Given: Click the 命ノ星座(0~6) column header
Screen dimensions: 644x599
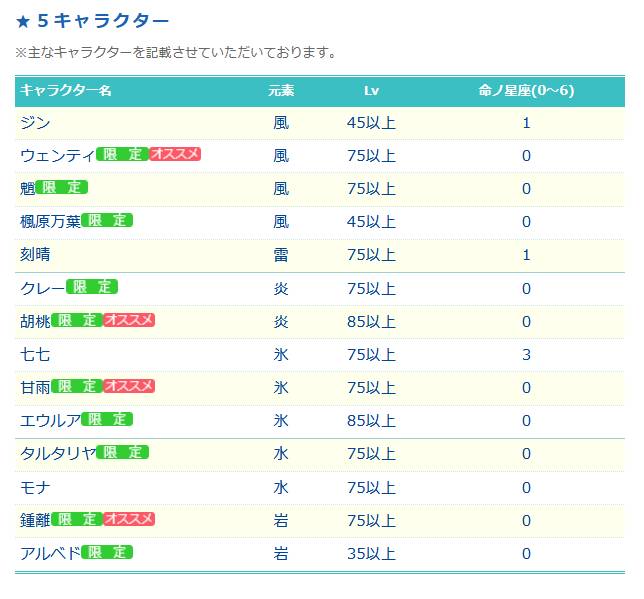Looking at the screenshot, I should (526, 90).
